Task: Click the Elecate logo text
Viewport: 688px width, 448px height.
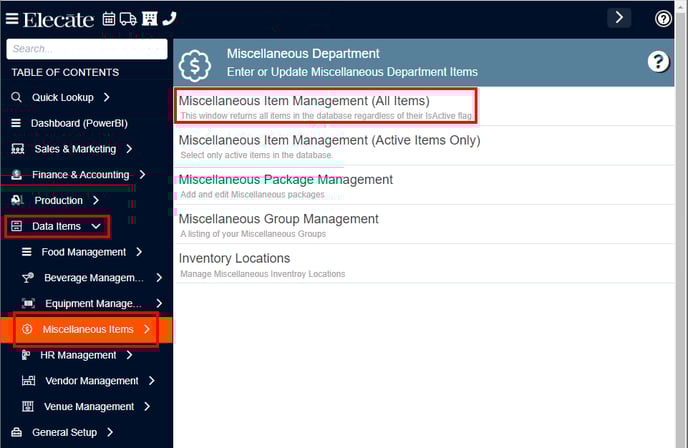Action: pyautogui.click(x=58, y=20)
